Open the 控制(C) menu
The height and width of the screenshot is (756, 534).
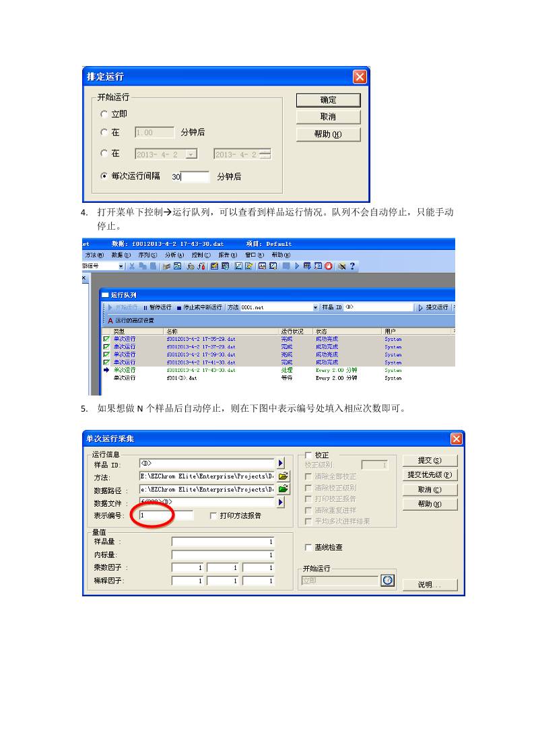[201, 255]
